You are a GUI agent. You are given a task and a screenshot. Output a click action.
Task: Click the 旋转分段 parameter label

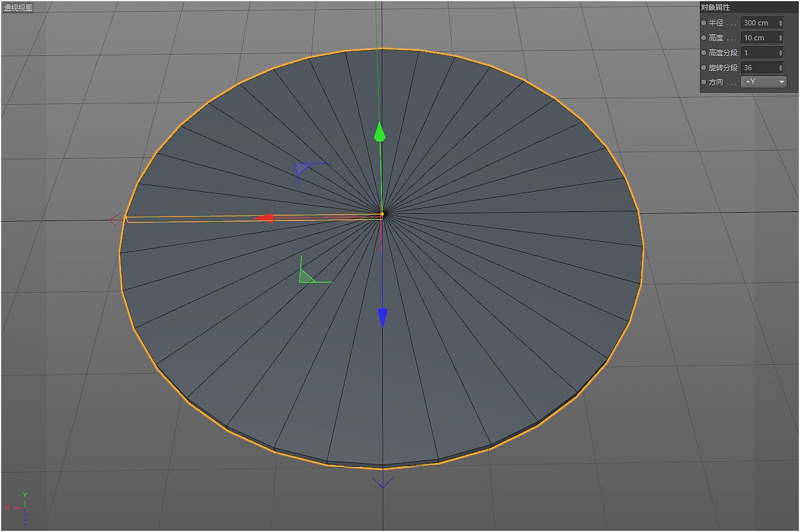point(723,68)
